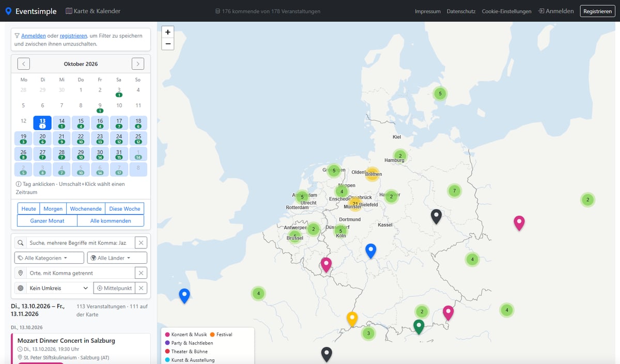Click the Mittelpunkt button
The width and height of the screenshot is (620, 364).
click(x=114, y=288)
